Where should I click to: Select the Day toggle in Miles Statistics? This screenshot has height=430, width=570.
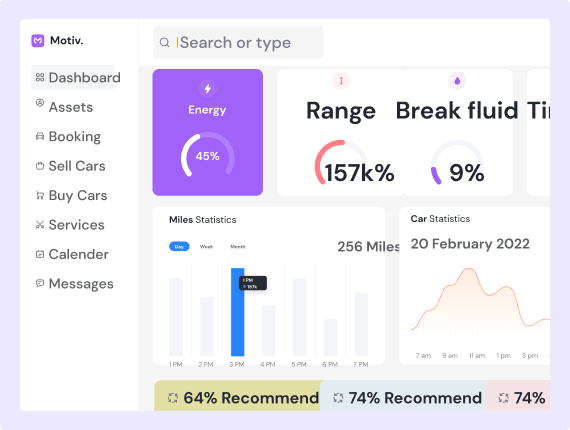179,246
